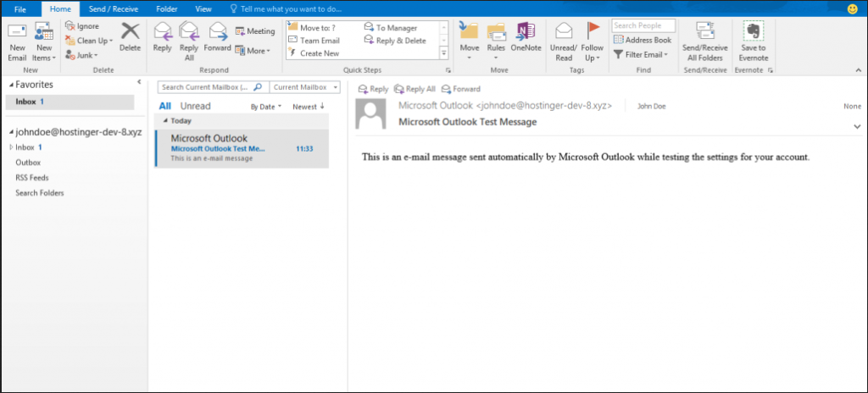Collapse the johndoe@hostinger-dev-8.xyz account tree
This screenshot has width=868, height=393.
tap(8, 133)
